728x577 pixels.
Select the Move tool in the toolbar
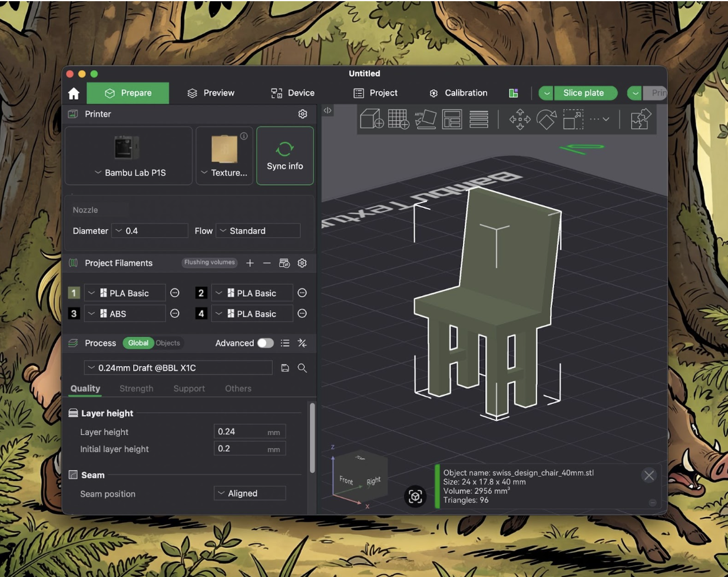(x=520, y=120)
